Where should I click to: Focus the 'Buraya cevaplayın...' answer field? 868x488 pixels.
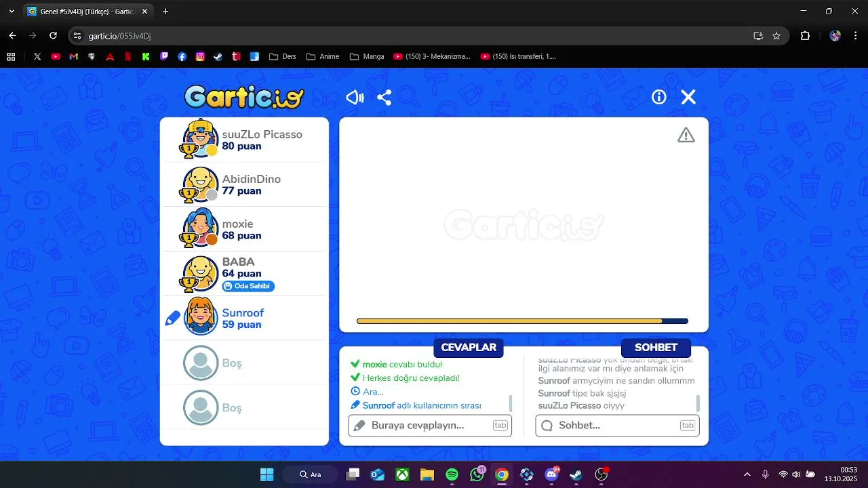coord(430,426)
